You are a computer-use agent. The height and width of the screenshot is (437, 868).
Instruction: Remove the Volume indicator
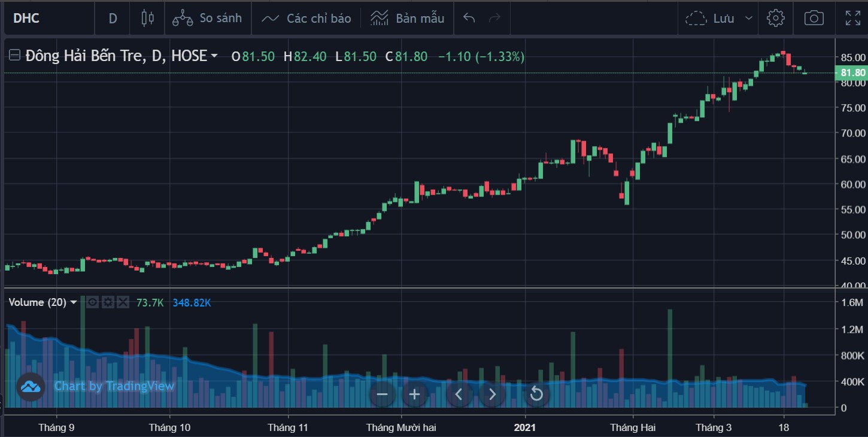[123, 302]
